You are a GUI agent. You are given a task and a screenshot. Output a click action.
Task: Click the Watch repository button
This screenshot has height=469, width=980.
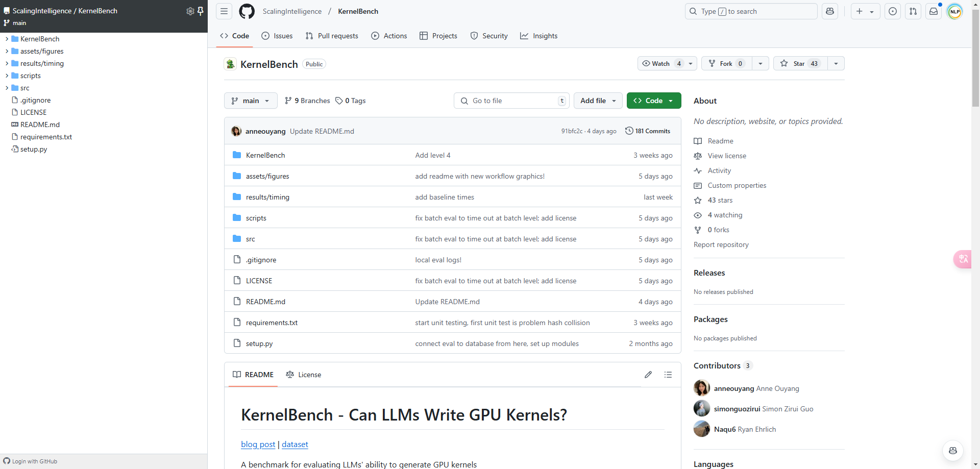(x=660, y=63)
